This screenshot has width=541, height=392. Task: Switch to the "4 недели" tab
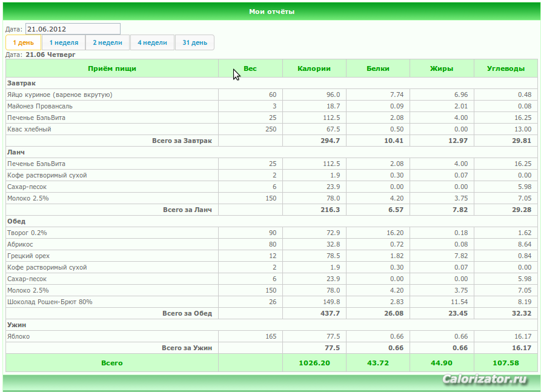[152, 42]
